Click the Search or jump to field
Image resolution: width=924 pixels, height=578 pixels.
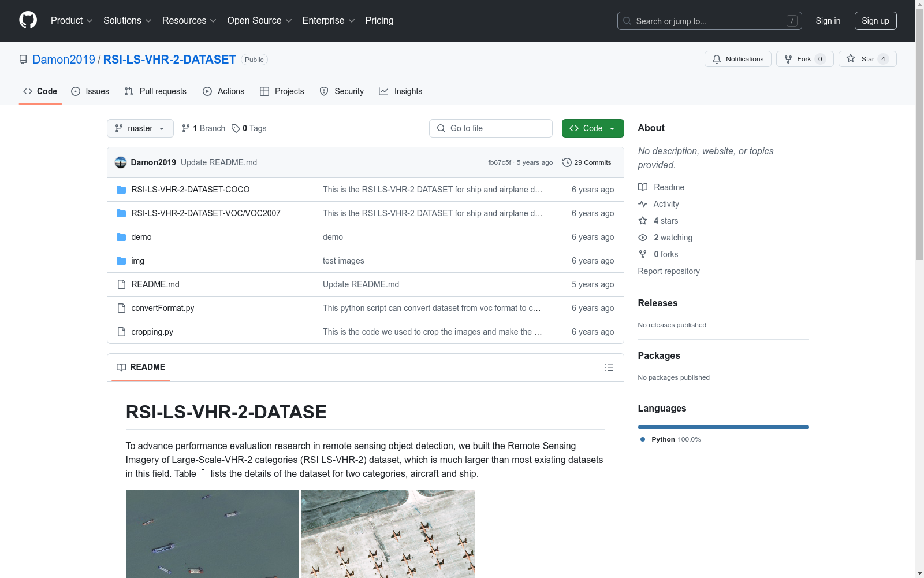click(710, 21)
